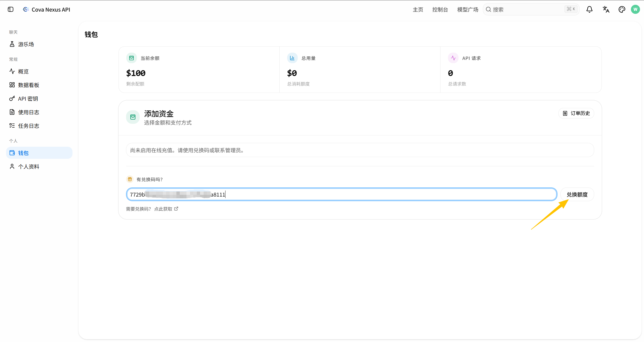The height and width of the screenshot is (342, 644).
Task: Click the wallet icon beside 钱包
Action: (x=12, y=153)
